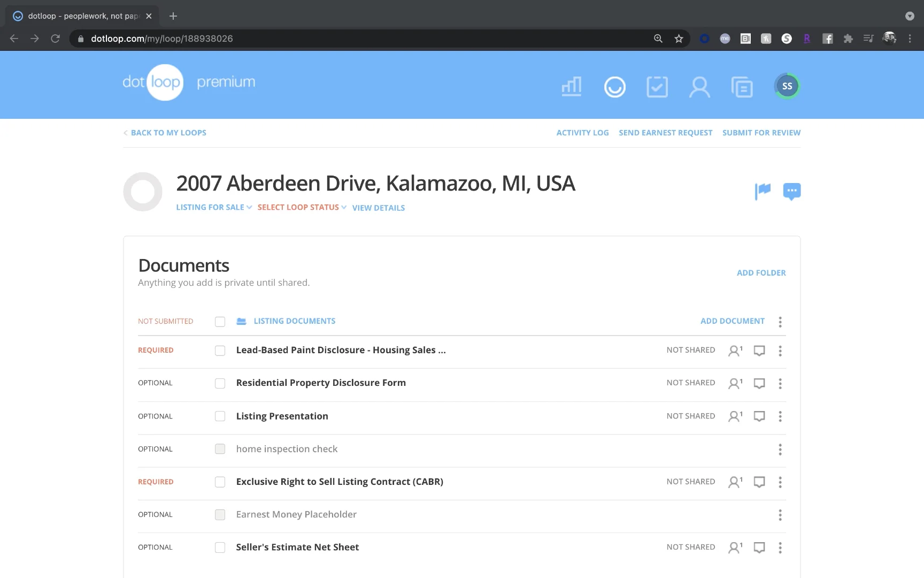Open the Activity Log
The image size is (924, 578).
[582, 133]
